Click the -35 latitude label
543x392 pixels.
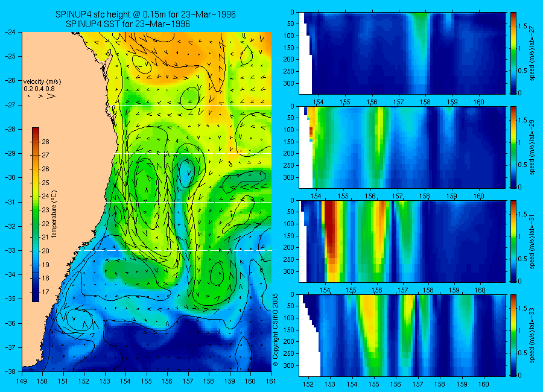click(10, 299)
